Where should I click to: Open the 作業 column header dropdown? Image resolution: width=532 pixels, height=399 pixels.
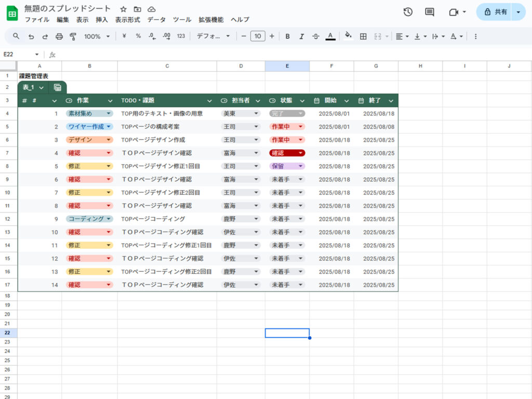pyautogui.click(x=110, y=101)
